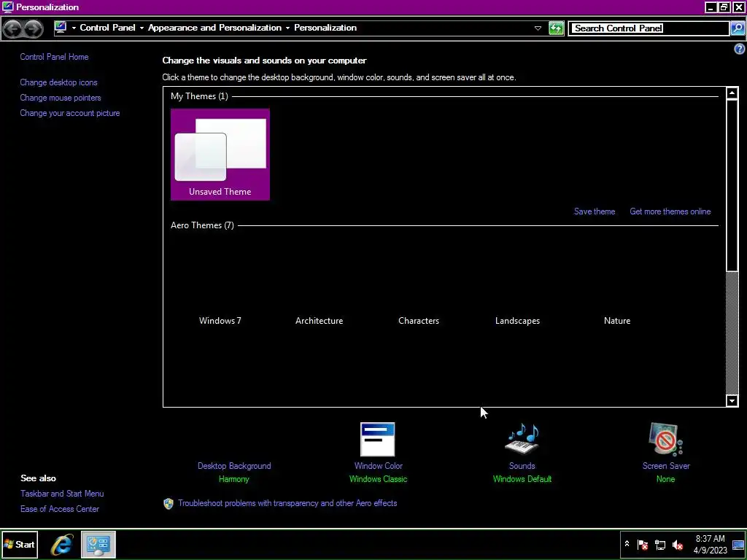Viewport: 747px width, 560px height.
Task: Open Help with the question mark icon
Action: tap(740, 49)
